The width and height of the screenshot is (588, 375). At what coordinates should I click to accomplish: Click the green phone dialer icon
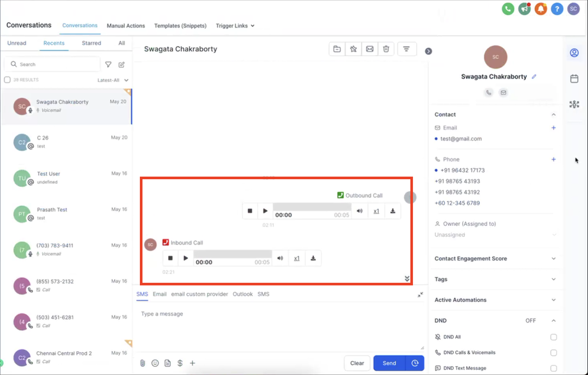[508, 9]
